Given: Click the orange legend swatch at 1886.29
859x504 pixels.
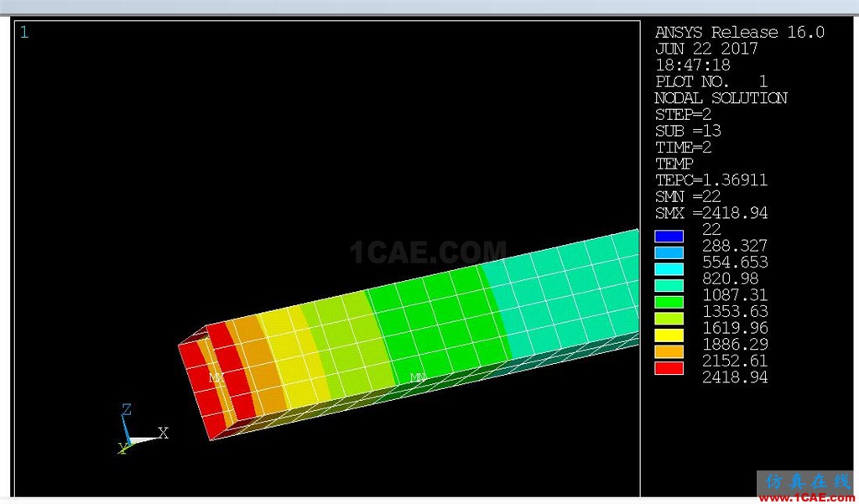Looking at the screenshot, I should click(x=669, y=351).
